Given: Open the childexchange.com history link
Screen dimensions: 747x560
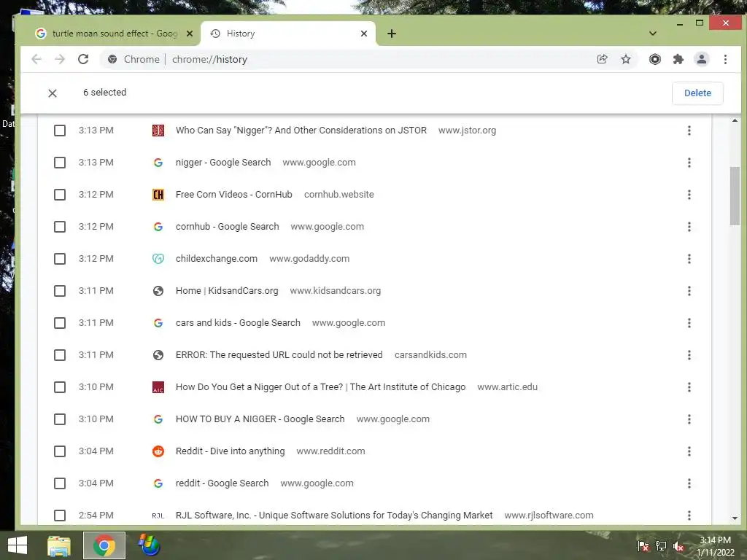Looking at the screenshot, I should (x=217, y=259).
